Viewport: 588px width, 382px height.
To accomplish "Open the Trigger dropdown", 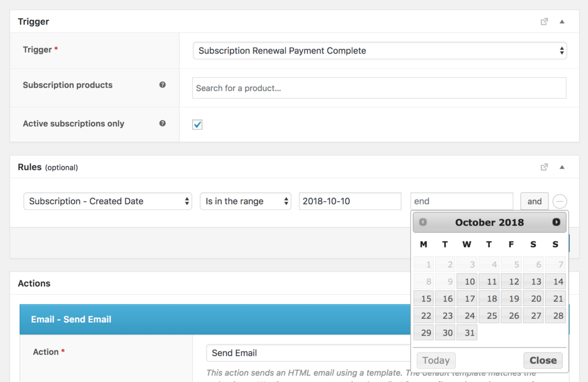I will click(379, 50).
